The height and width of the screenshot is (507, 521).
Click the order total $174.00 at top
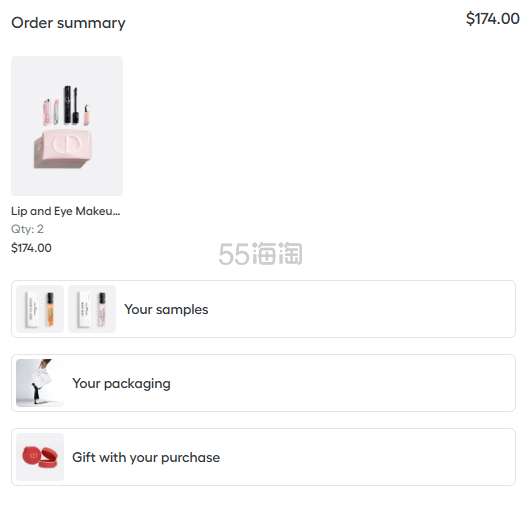(x=492, y=18)
